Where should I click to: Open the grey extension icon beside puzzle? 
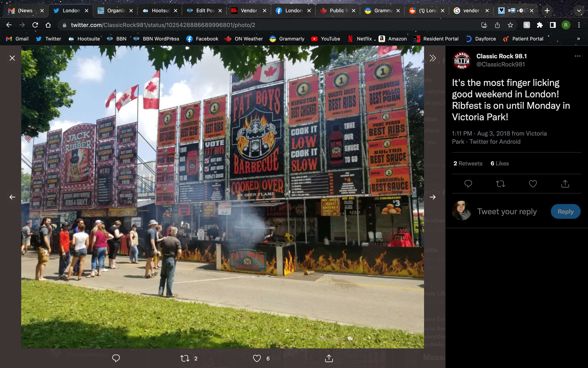click(x=527, y=25)
